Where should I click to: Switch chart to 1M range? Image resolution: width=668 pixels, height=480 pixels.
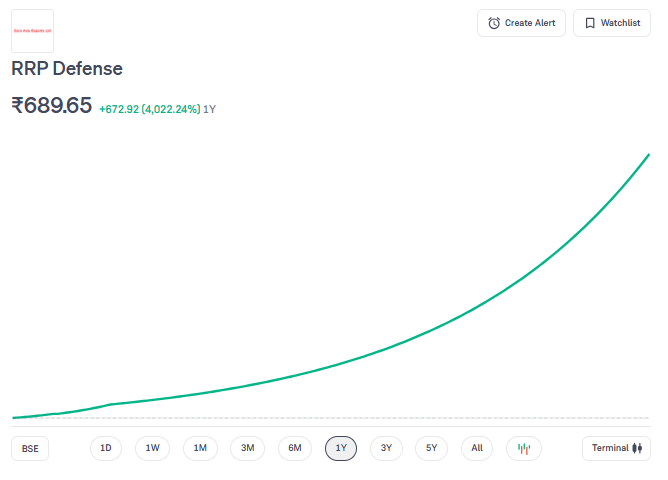pyautogui.click(x=200, y=448)
